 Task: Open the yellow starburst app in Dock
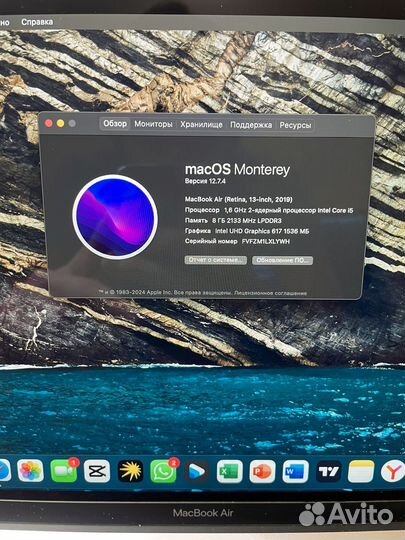pyautogui.click(x=130, y=471)
